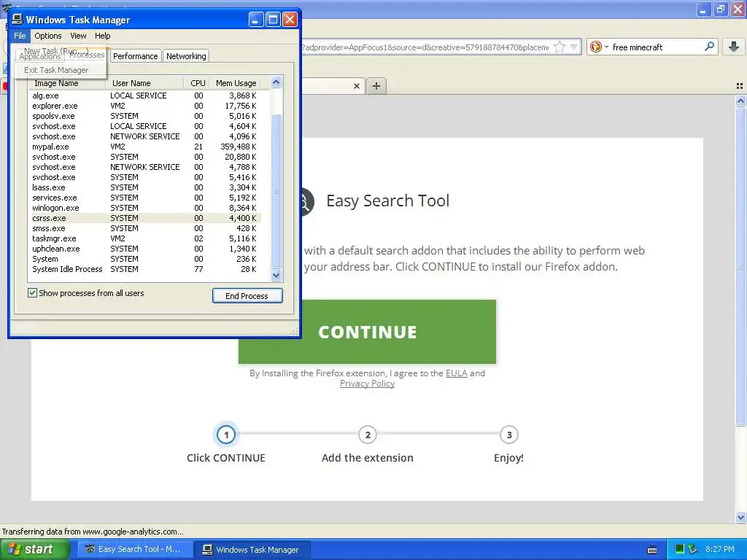This screenshot has height=560, width=747.
Task: Click the tab groups grid icon
Action: [740, 86]
